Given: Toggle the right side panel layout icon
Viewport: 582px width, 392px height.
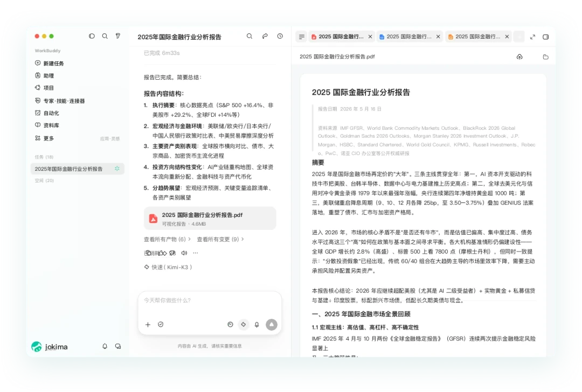Looking at the screenshot, I should [x=545, y=37].
